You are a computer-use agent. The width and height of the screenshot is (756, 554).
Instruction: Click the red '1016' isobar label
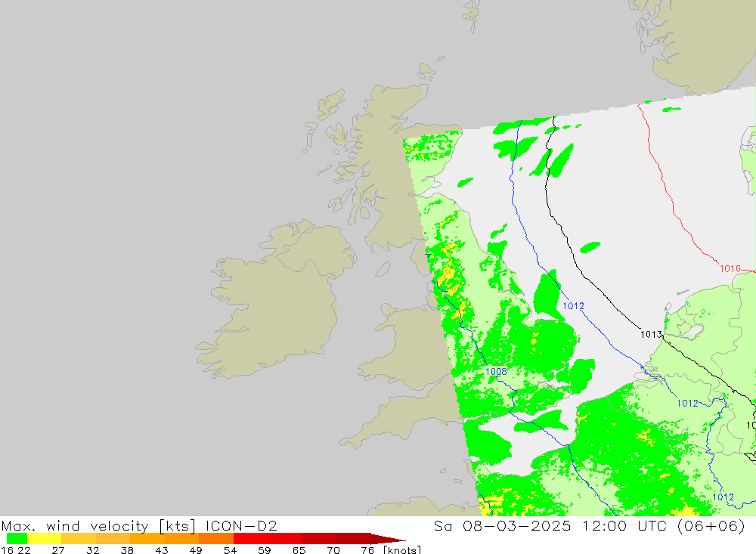click(730, 268)
